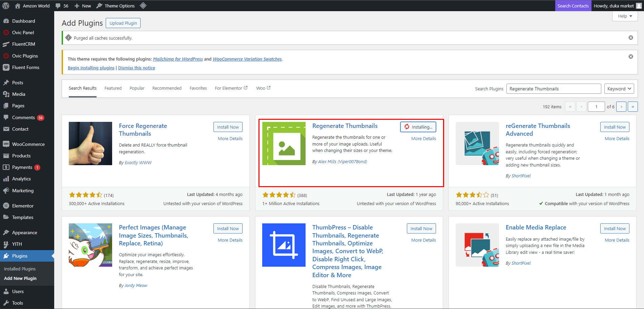
Task: Click the diamond cache icon in admin bar
Action: click(x=143, y=5)
